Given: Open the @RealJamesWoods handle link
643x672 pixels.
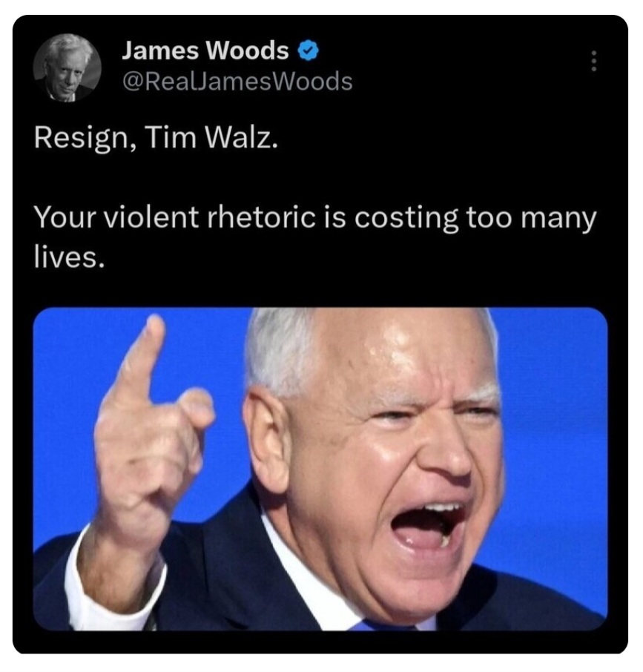Looking at the screenshot, I should [x=237, y=82].
